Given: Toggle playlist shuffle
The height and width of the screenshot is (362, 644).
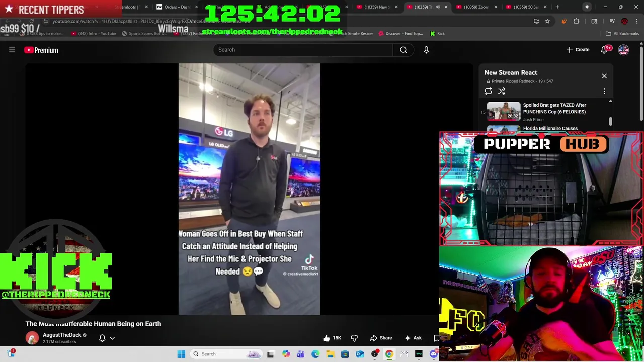Looking at the screenshot, I should 502,91.
